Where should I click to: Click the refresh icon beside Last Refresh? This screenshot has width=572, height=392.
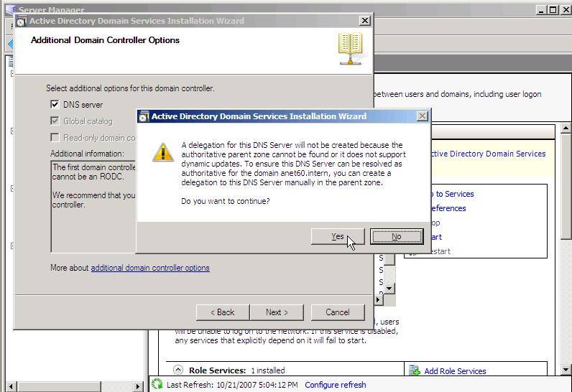[x=157, y=384]
